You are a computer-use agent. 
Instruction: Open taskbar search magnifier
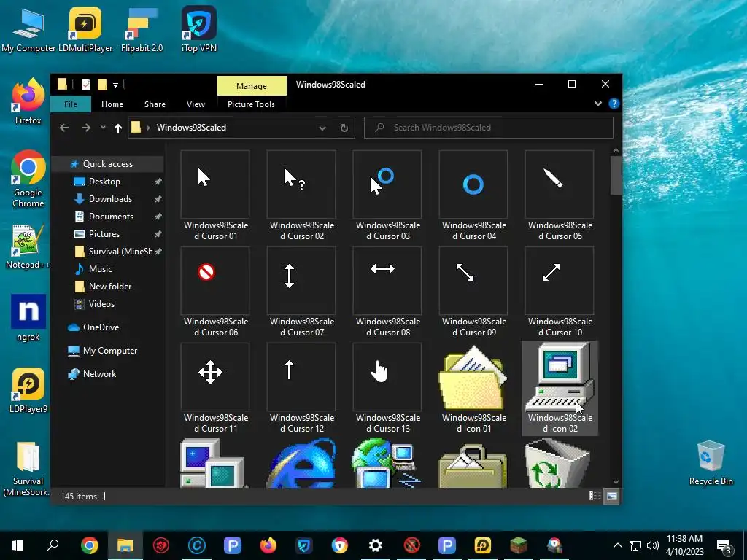[x=53, y=545]
